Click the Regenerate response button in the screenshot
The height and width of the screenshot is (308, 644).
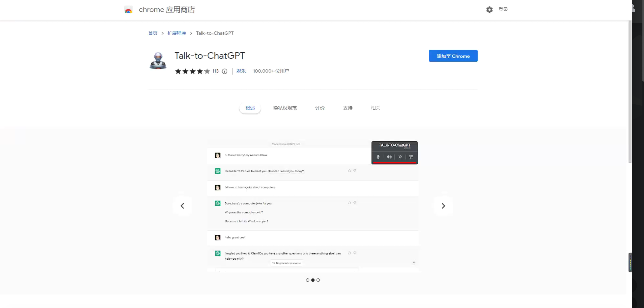(287, 263)
